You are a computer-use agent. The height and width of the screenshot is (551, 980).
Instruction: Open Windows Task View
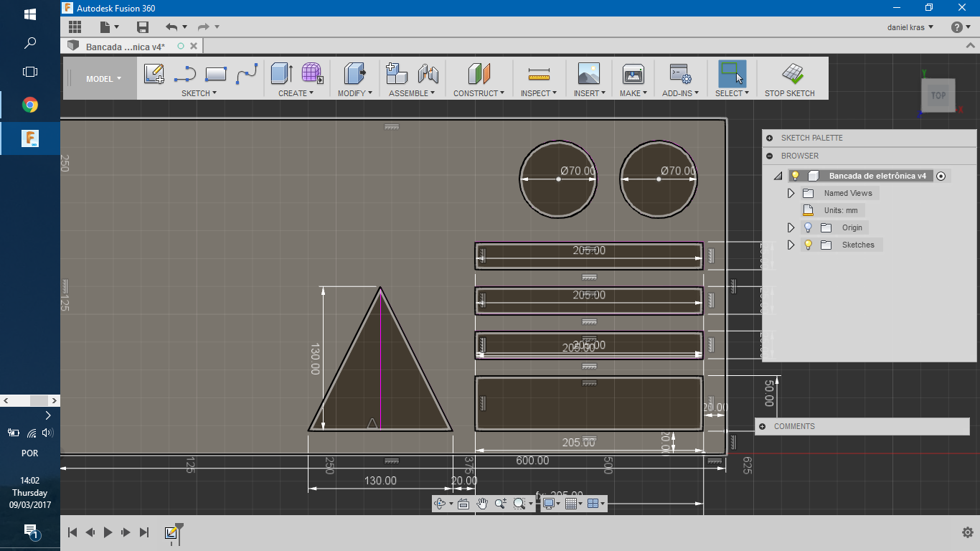click(x=30, y=72)
